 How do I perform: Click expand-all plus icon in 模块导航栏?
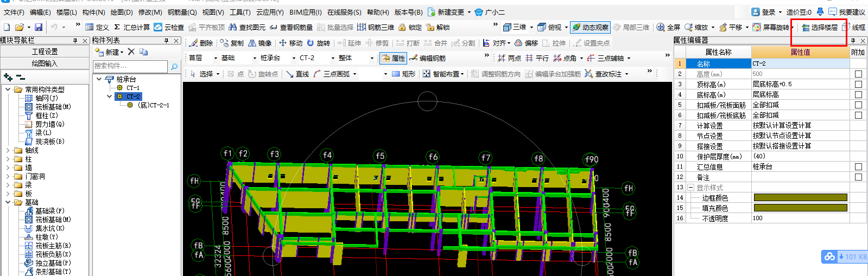click(x=8, y=78)
